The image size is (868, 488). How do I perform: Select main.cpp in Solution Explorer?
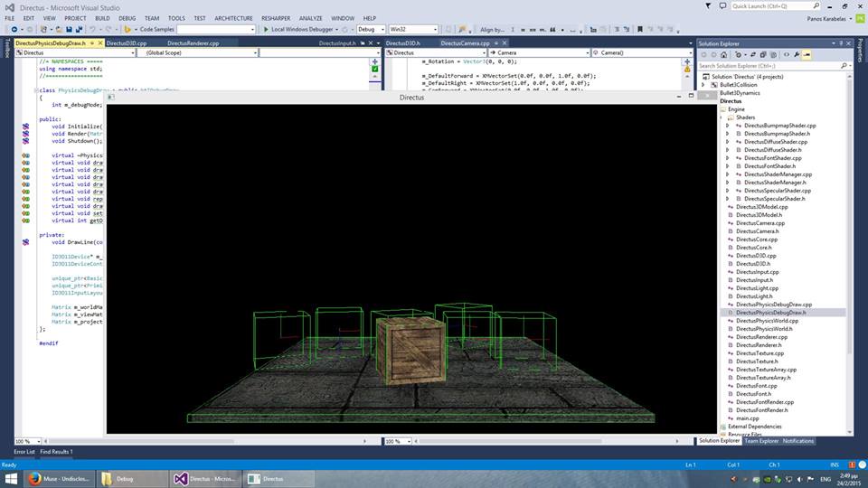coord(748,418)
